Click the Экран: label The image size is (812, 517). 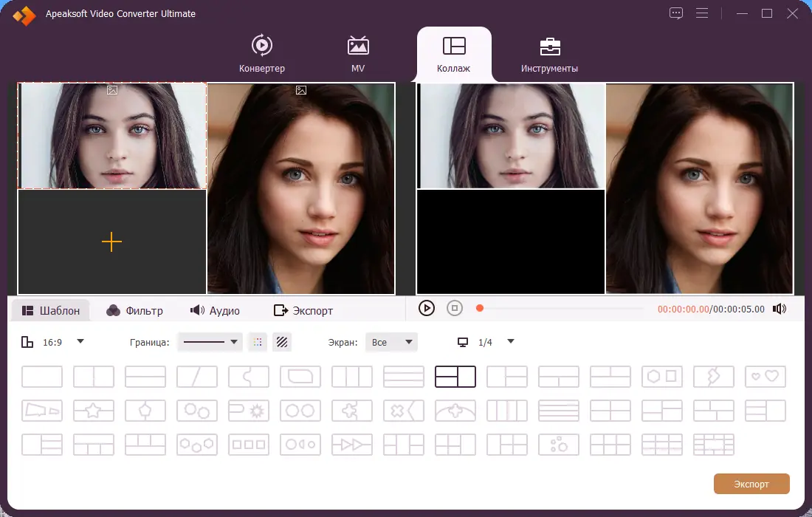[x=343, y=343]
